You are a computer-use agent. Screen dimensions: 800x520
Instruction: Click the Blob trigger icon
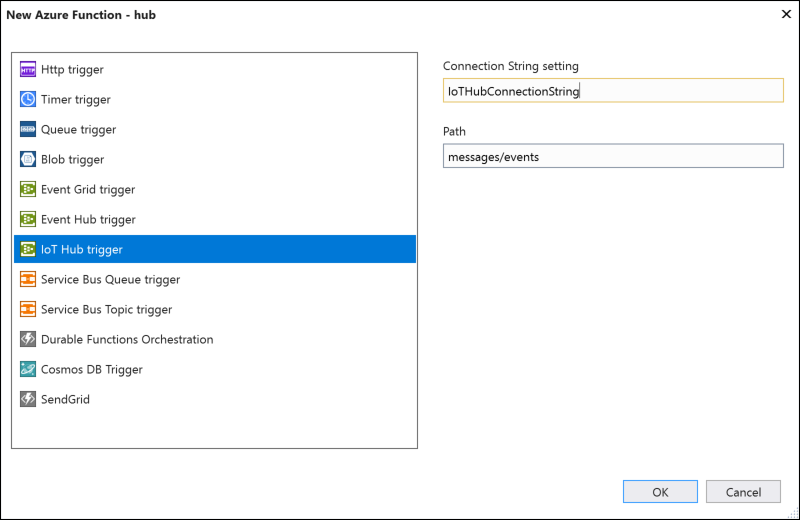(28, 159)
